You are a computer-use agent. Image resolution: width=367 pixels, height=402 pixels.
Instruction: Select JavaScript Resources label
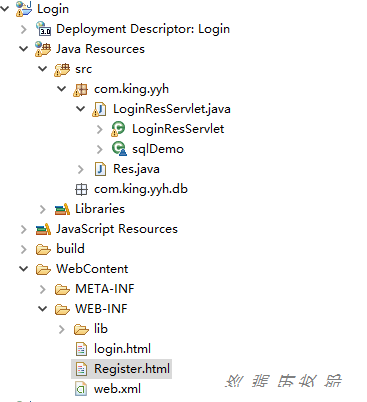[117, 229]
